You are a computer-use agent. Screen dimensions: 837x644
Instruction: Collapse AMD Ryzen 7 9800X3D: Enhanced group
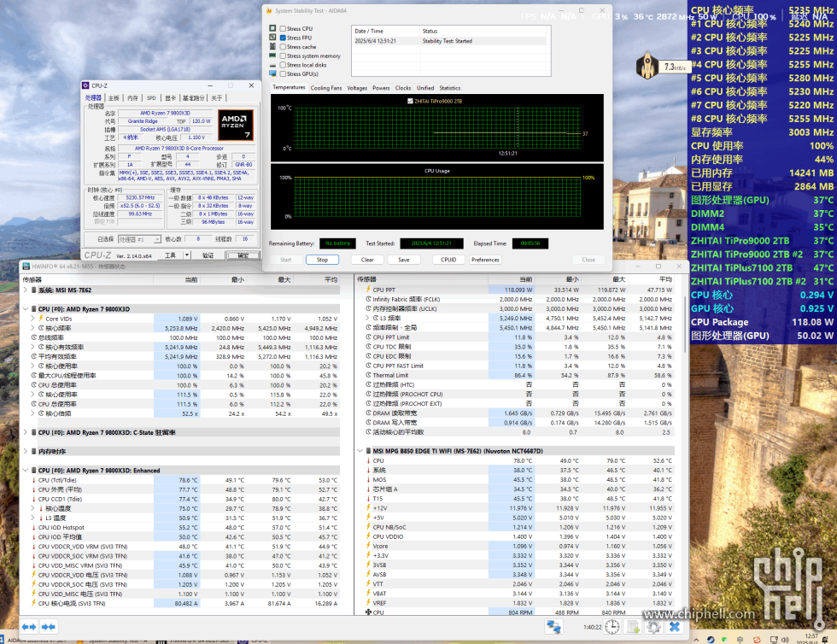coord(25,471)
